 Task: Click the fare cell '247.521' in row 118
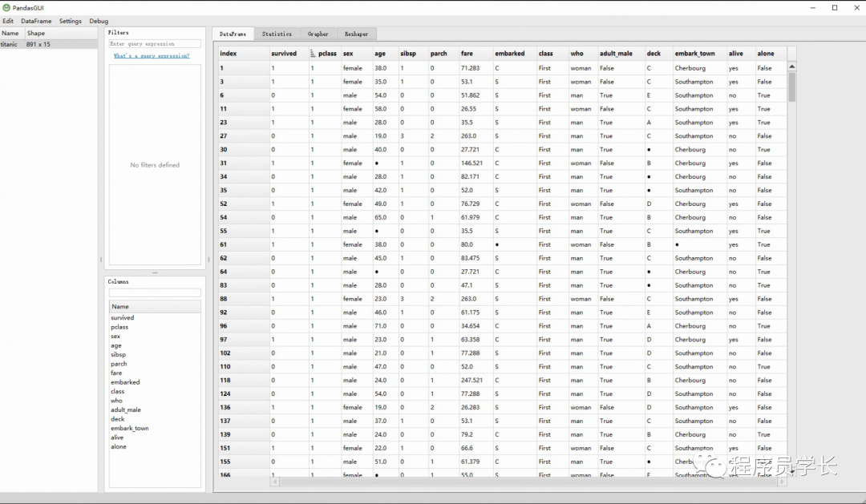tap(475, 381)
